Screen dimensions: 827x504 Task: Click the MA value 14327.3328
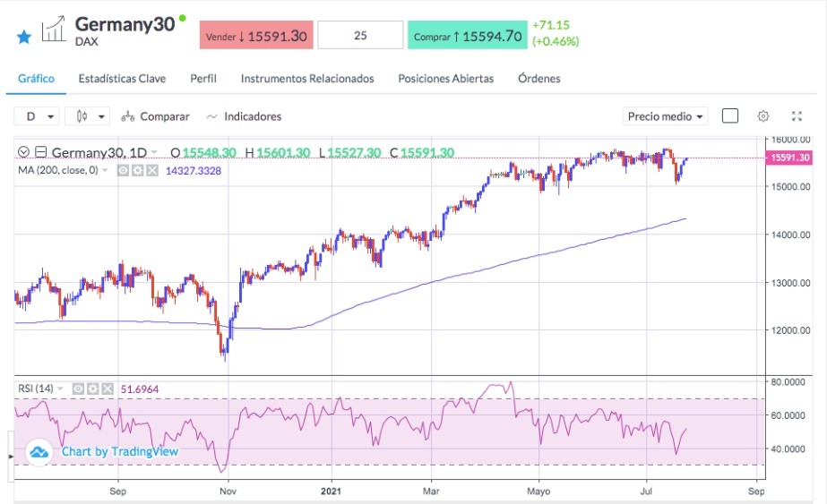193,171
